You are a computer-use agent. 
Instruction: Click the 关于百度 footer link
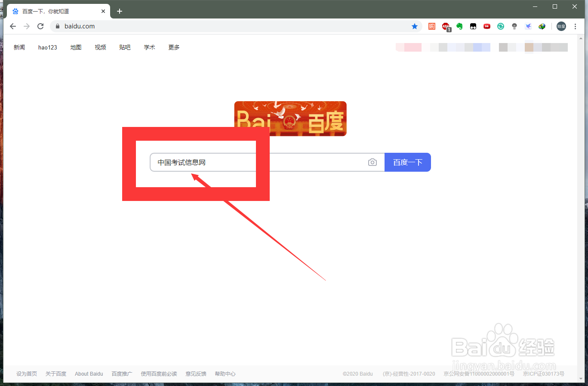click(x=56, y=374)
